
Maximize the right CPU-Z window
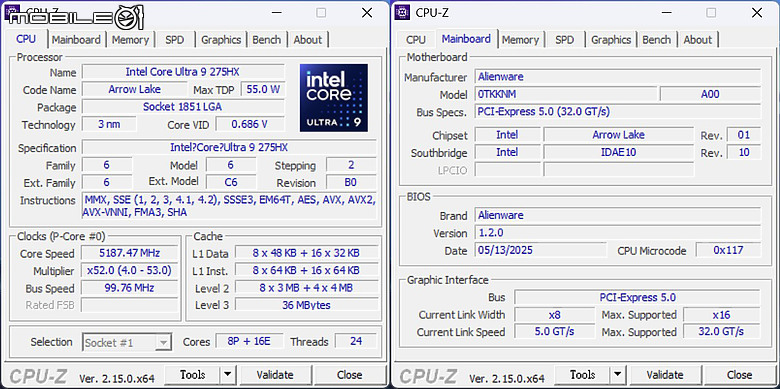[x=711, y=13]
